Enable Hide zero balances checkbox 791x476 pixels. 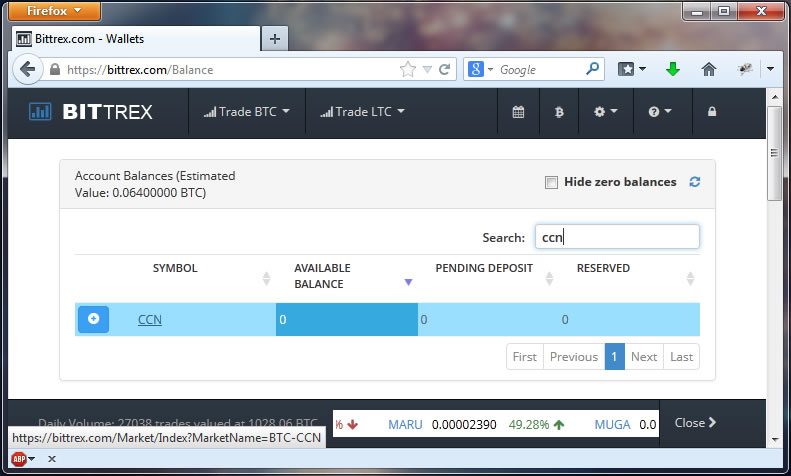coord(551,182)
